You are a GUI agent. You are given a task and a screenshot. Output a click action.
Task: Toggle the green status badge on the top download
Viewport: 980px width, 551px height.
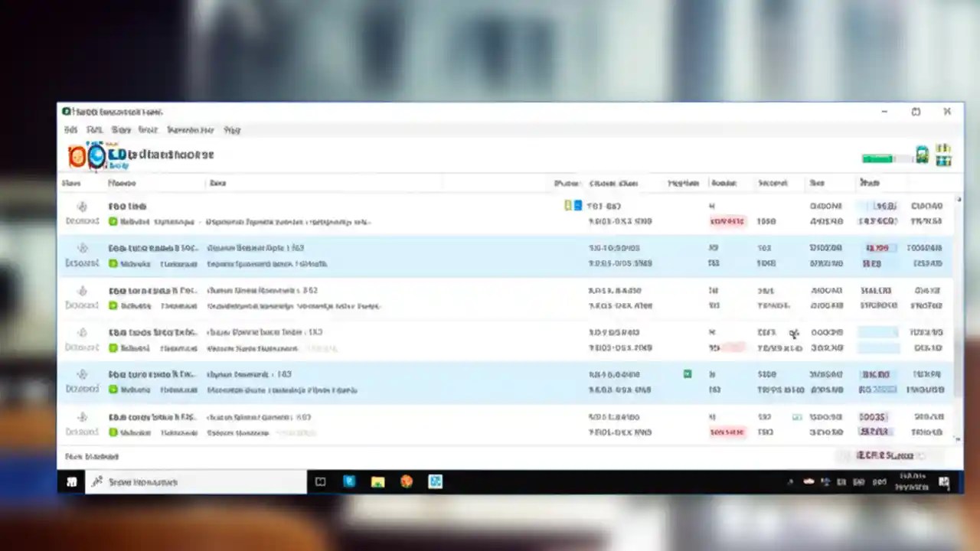tap(113, 221)
